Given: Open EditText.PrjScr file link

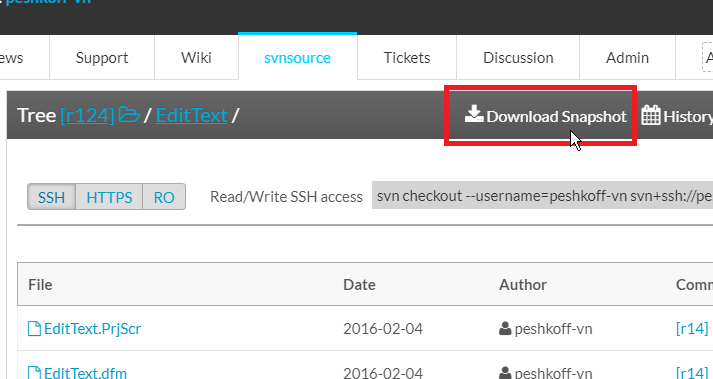Looking at the screenshot, I should point(92,328).
